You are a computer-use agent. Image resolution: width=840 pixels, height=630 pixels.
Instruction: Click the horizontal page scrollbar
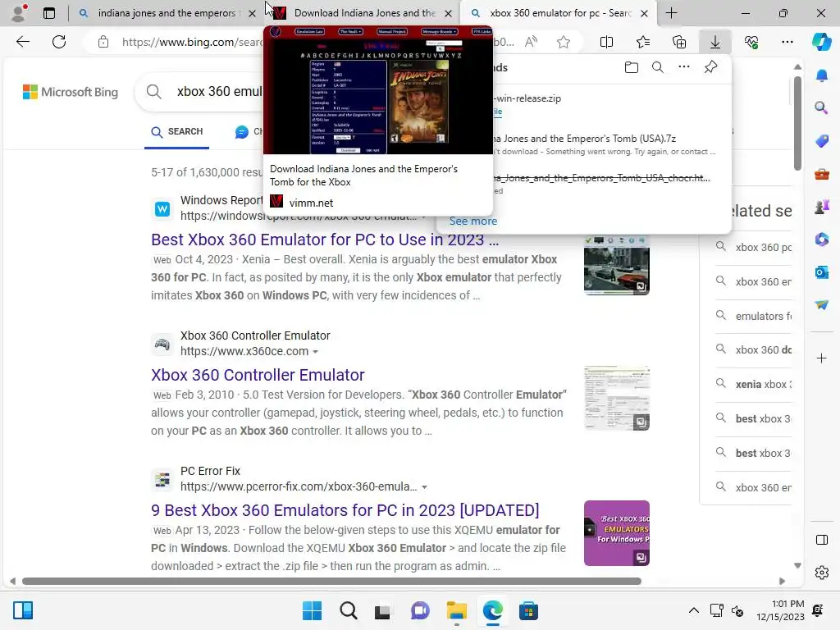click(331, 582)
